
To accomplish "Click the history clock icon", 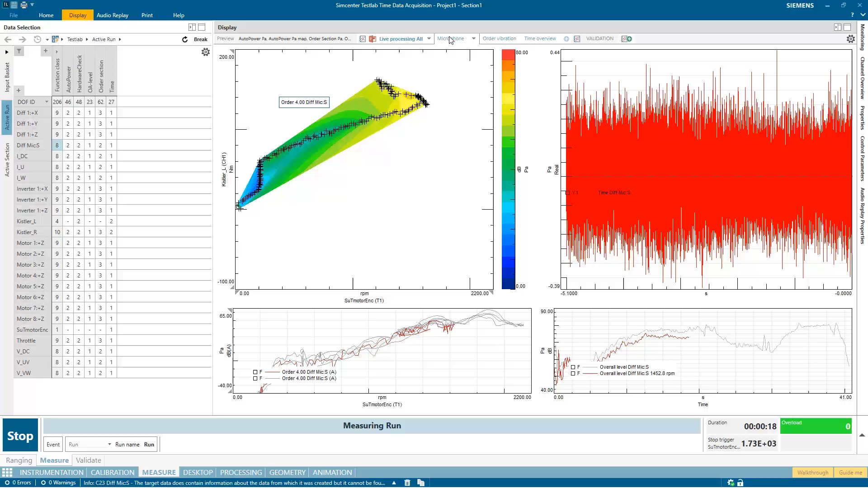I will (38, 39).
